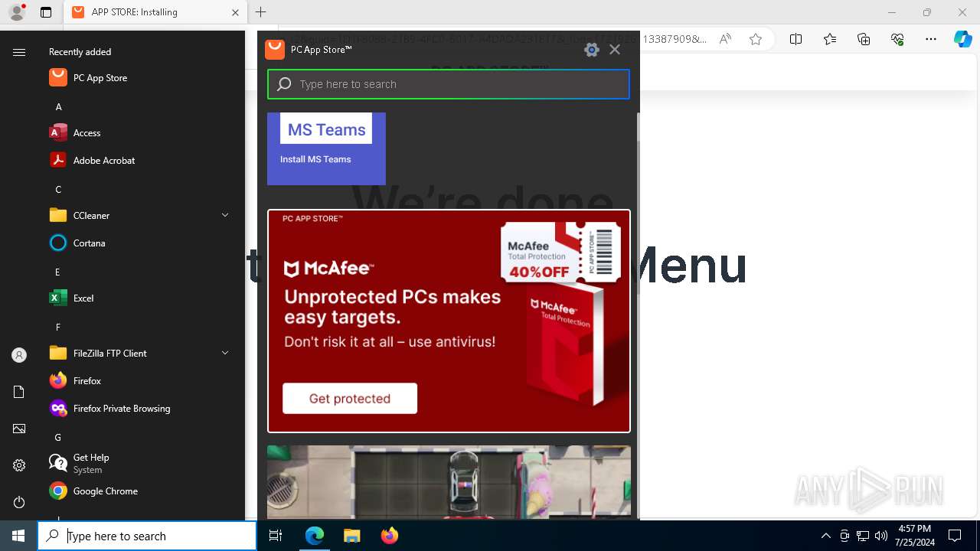Open the notification center

955,536
